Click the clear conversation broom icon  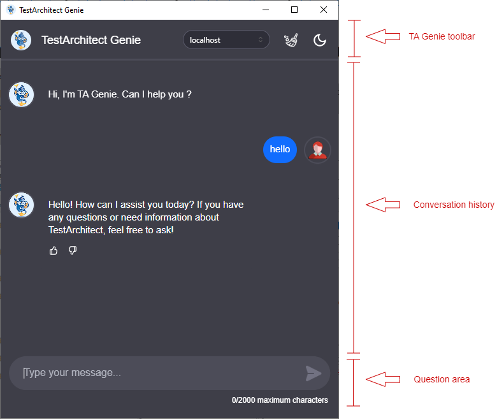[291, 40]
